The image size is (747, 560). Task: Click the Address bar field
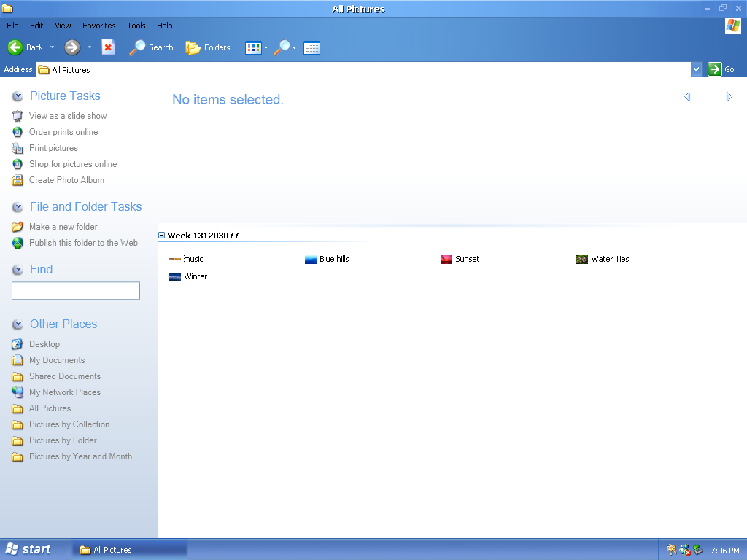[x=363, y=69]
